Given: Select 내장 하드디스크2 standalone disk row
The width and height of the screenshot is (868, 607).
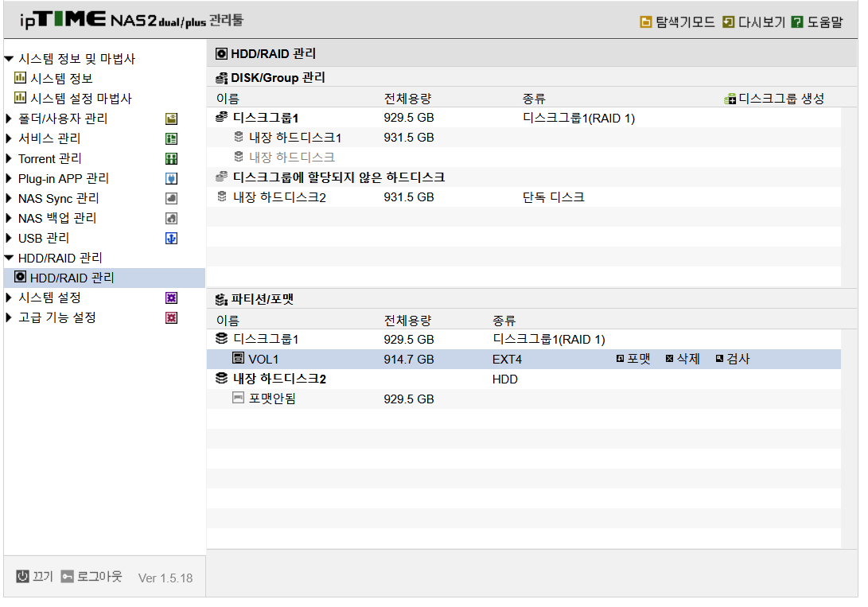Looking at the screenshot, I should click(x=279, y=197).
